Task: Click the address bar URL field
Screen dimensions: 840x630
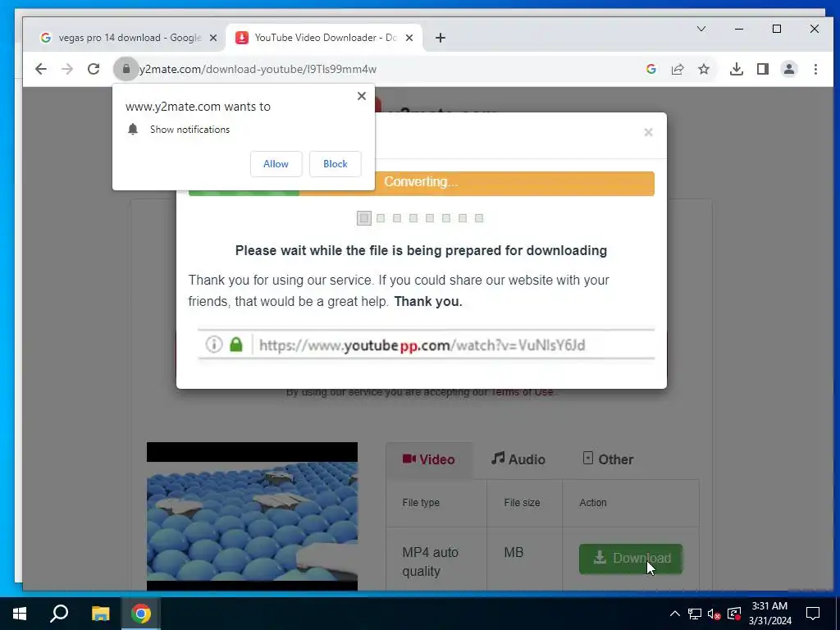Action: point(386,69)
